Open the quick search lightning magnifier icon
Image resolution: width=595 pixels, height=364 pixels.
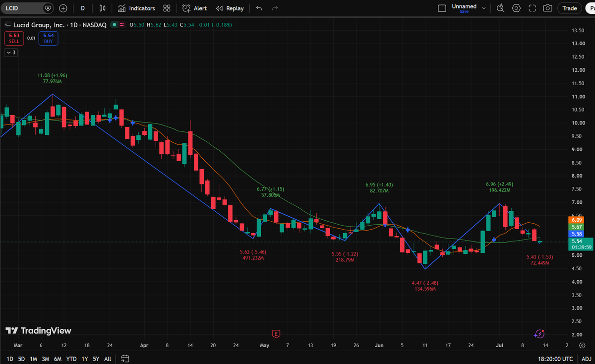(501, 8)
